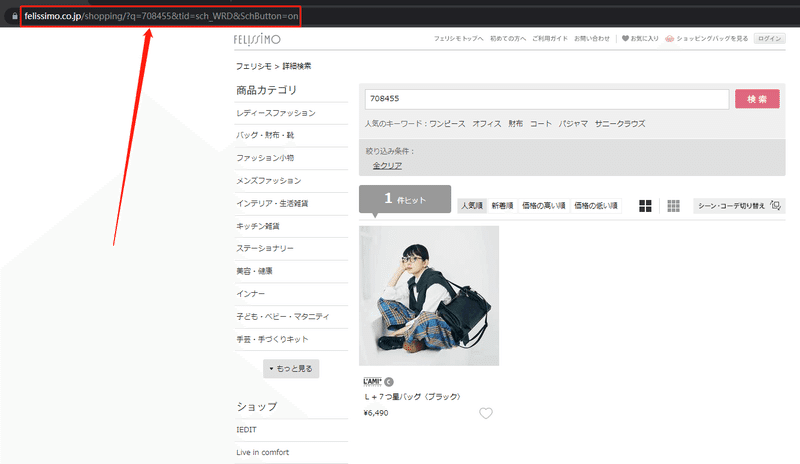Open the Felissimo logo homepage link
The width and height of the screenshot is (800, 464).
(257, 39)
